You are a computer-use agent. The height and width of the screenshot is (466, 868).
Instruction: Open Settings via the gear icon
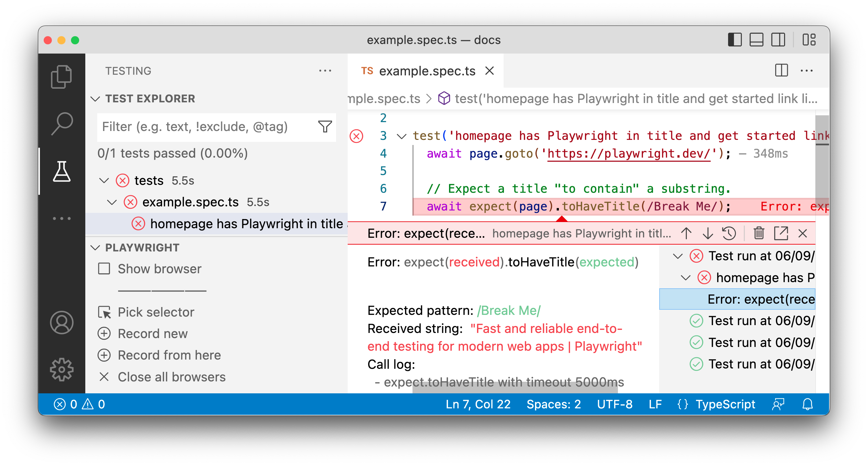[62, 369]
